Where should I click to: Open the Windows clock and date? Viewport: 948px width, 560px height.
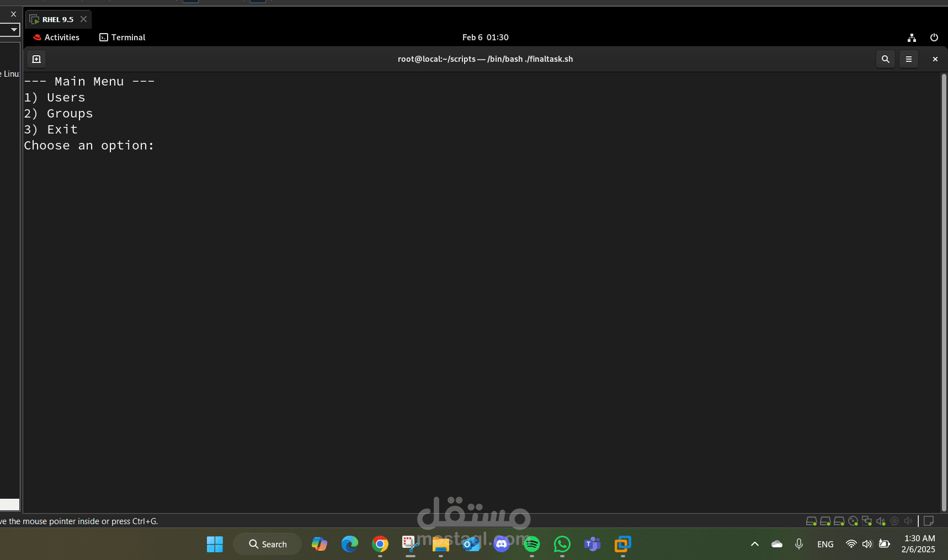919,544
